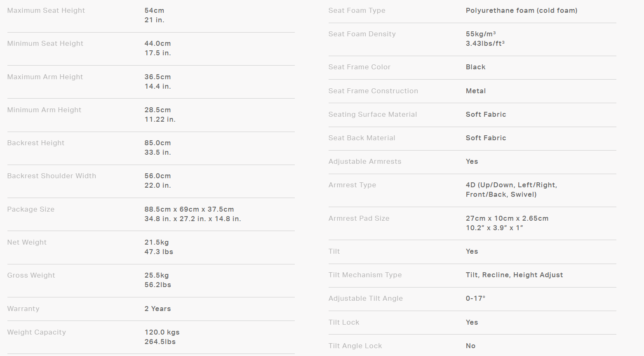Click the Package Size label
Image resolution: width=644 pixels, height=356 pixels.
[x=31, y=209]
